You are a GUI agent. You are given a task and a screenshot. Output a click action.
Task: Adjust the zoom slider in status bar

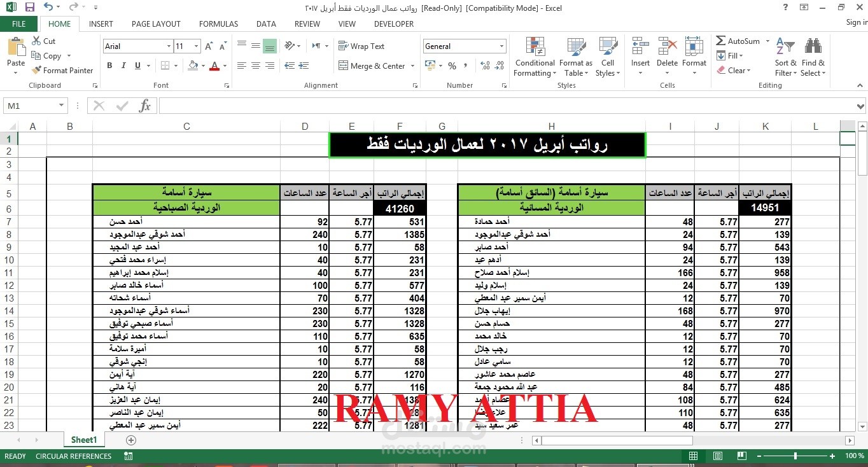point(795,456)
